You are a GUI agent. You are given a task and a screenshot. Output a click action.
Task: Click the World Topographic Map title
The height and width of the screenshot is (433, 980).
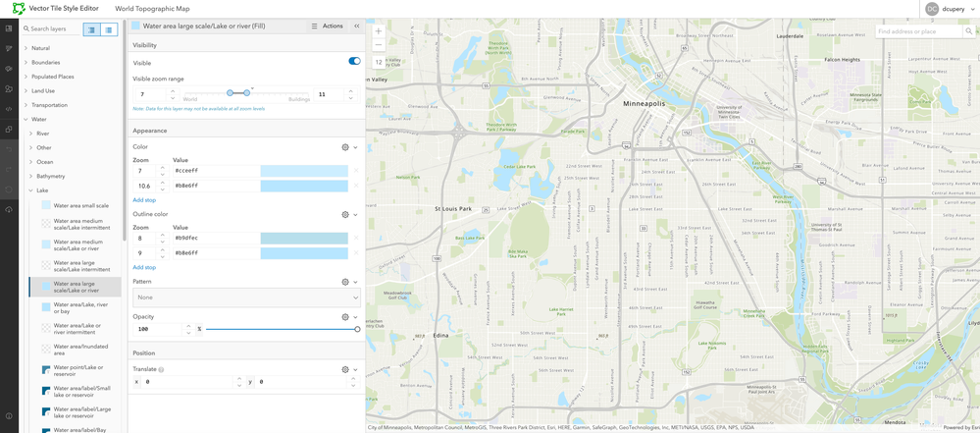pos(152,9)
